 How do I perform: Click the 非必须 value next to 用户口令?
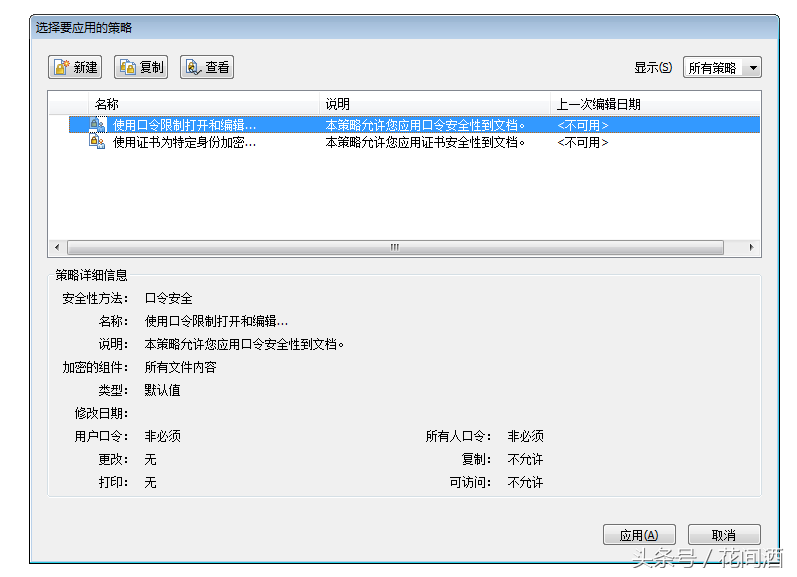click(x=163, y=436)
